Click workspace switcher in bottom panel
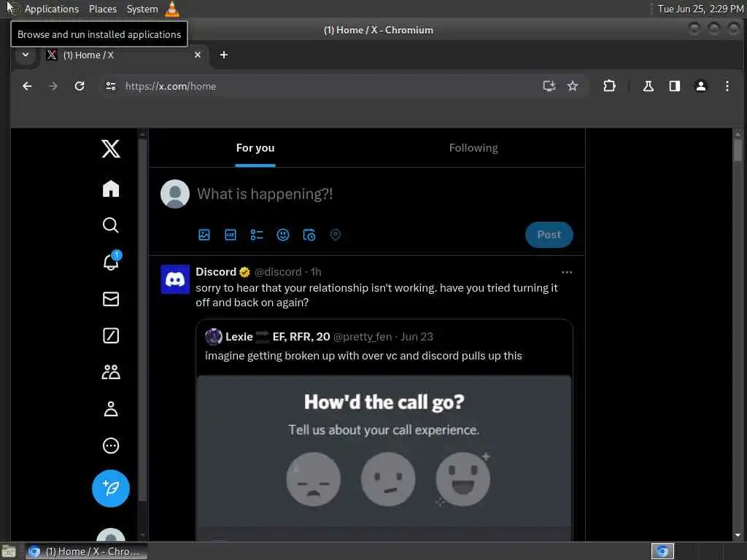The width and height of the screenshot is (747, 560). coord(662,551)
